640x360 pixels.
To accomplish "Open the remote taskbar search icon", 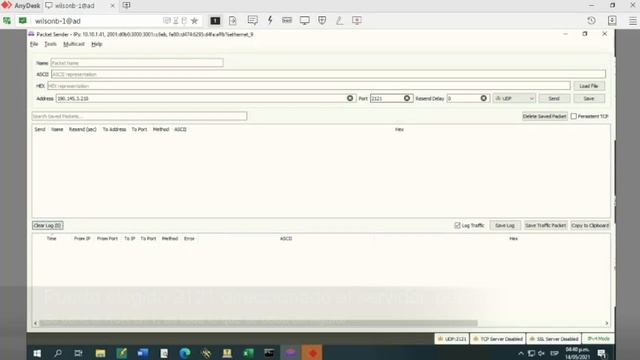I will pos(58,353).
